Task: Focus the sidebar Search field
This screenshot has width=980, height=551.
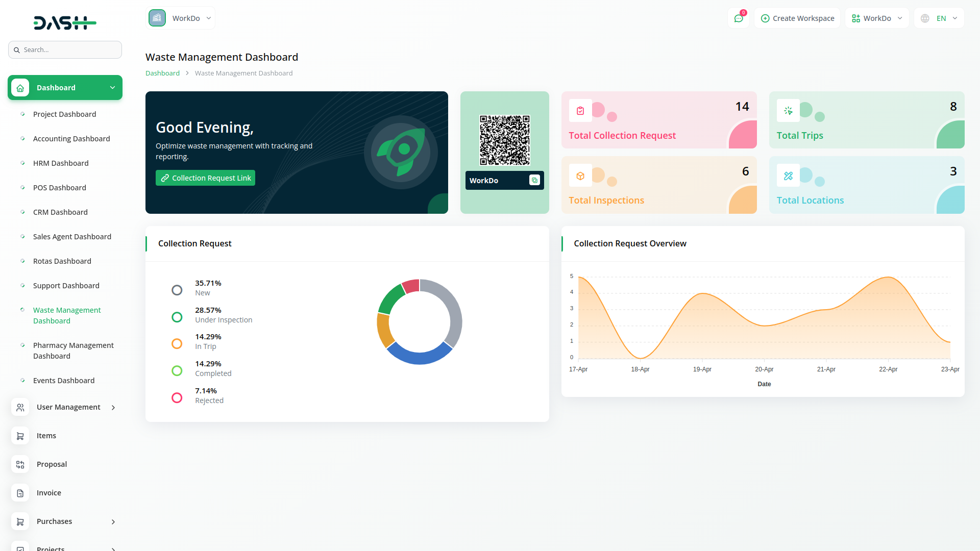Action: [x=65, y=50]
